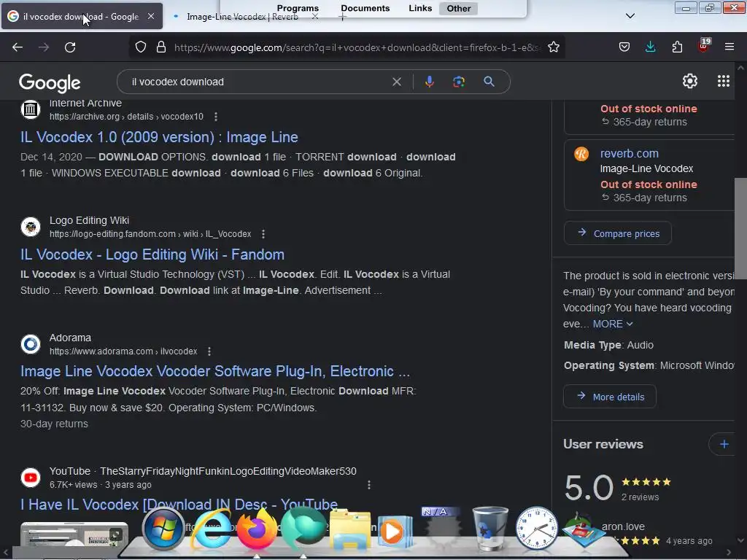Click the Adorama site favicon
Viewport: 747px width, 560px height.
pyautogui.click(x=31, y=344)
